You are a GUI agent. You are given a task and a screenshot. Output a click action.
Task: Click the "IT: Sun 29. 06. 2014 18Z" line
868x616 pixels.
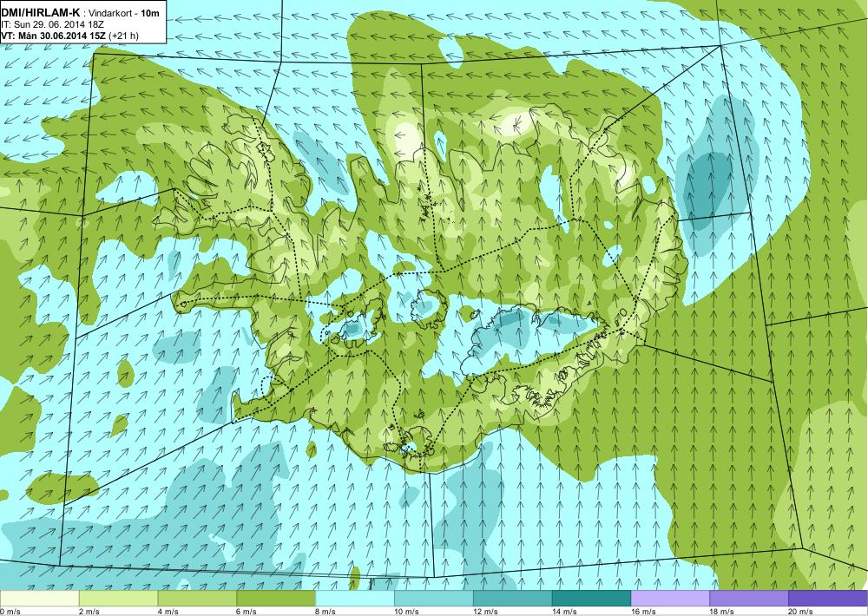click(x=51, y=25)
